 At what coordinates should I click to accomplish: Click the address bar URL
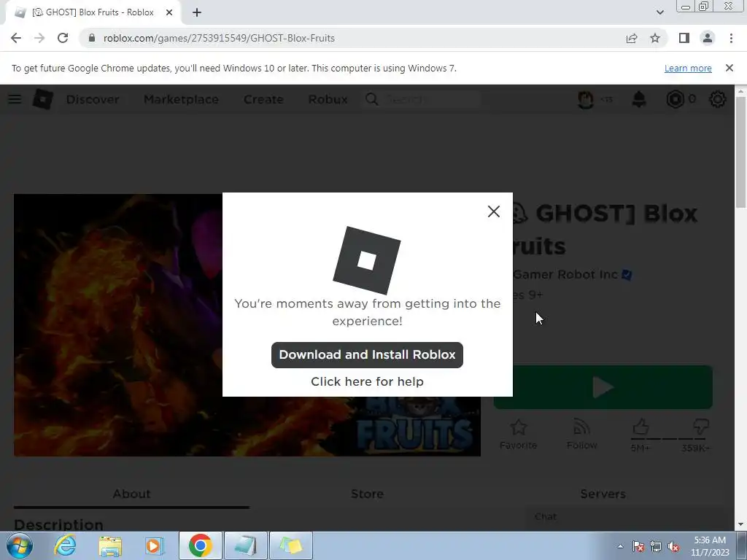point(219,38)
